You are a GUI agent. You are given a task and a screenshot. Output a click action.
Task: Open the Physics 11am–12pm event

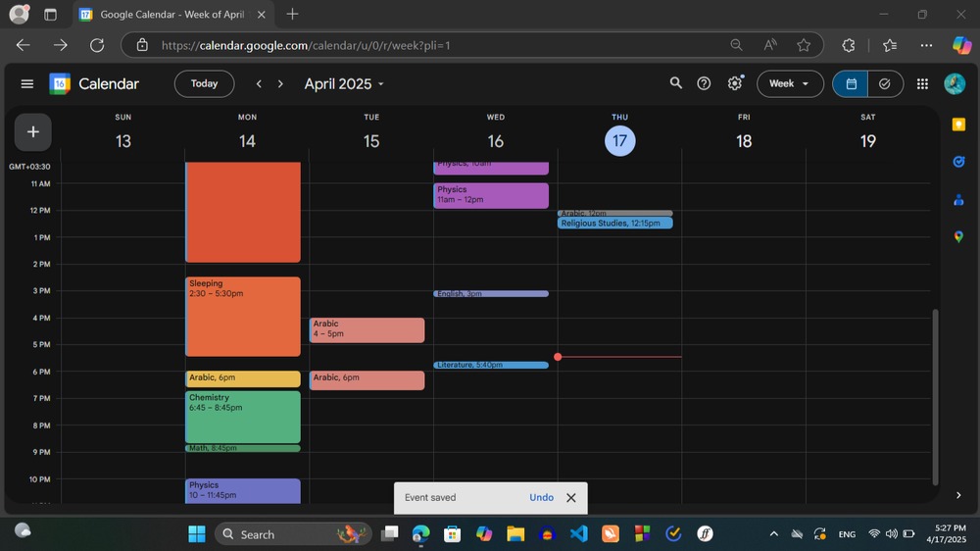[491, 195]
